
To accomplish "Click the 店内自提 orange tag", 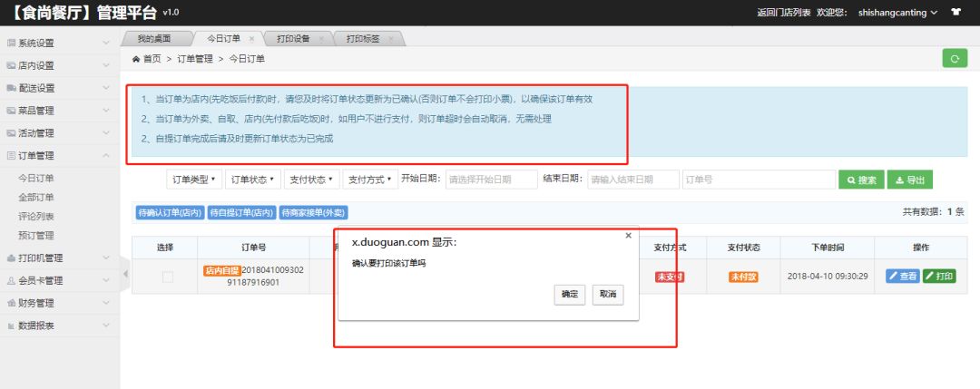I will coord(222,270).
